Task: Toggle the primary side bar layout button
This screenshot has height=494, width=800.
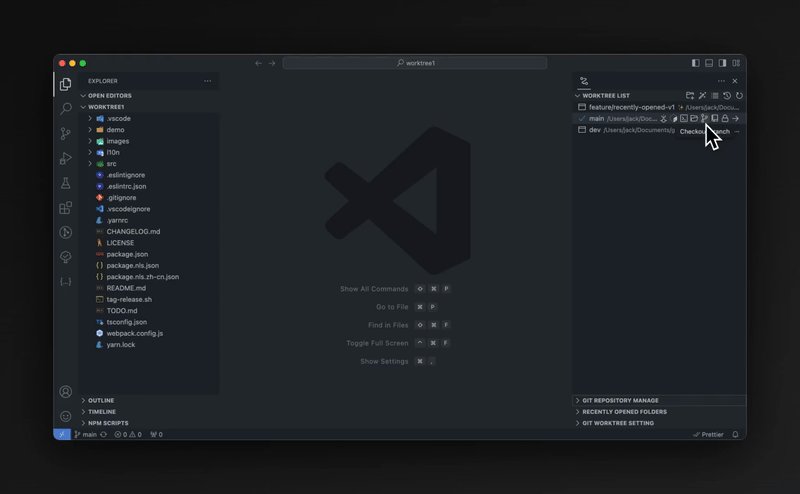Action: click(x=695, y=63)
